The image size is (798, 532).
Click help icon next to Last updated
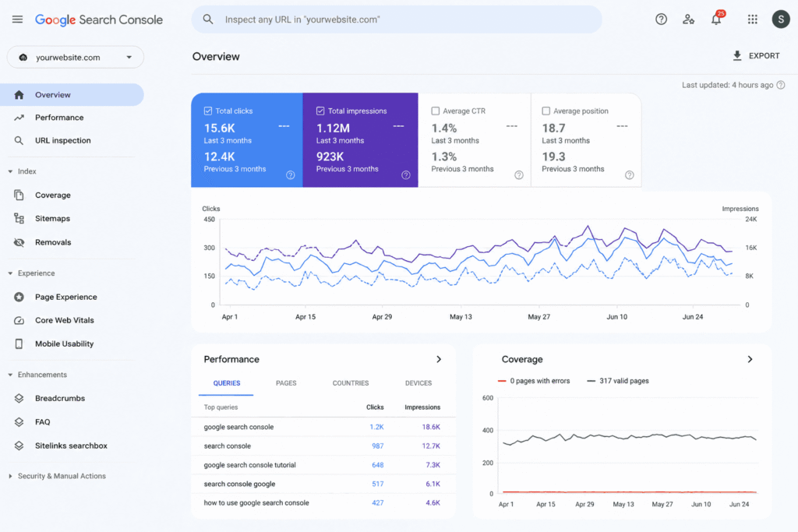[781, 85]
